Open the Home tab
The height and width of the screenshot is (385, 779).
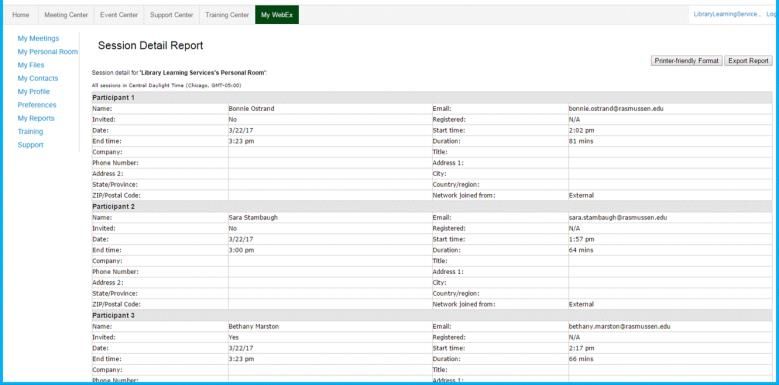coord(21,15)
